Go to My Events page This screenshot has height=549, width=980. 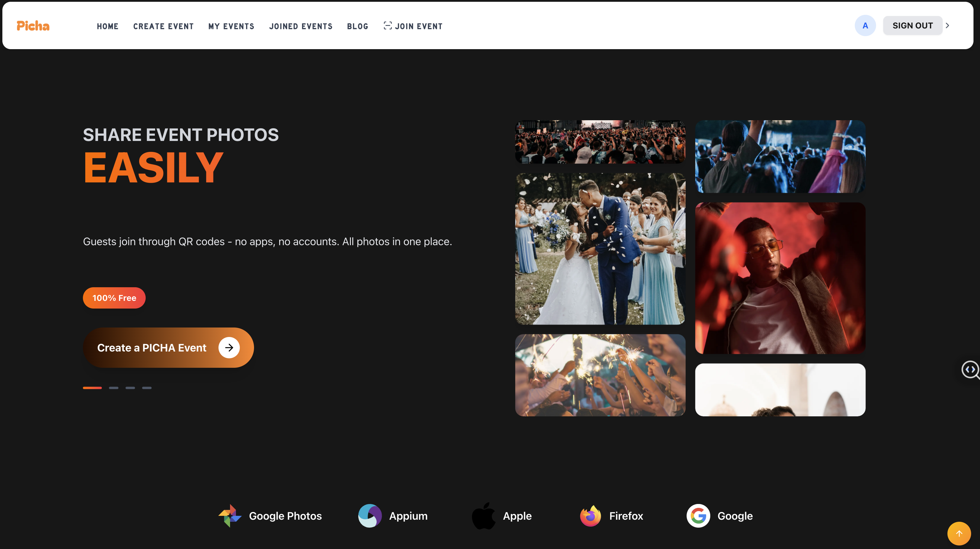[x=231, y=26]
